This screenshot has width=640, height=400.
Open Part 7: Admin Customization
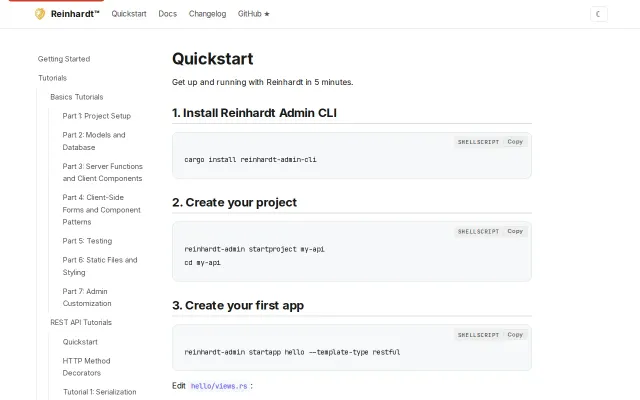pos(87,297)
